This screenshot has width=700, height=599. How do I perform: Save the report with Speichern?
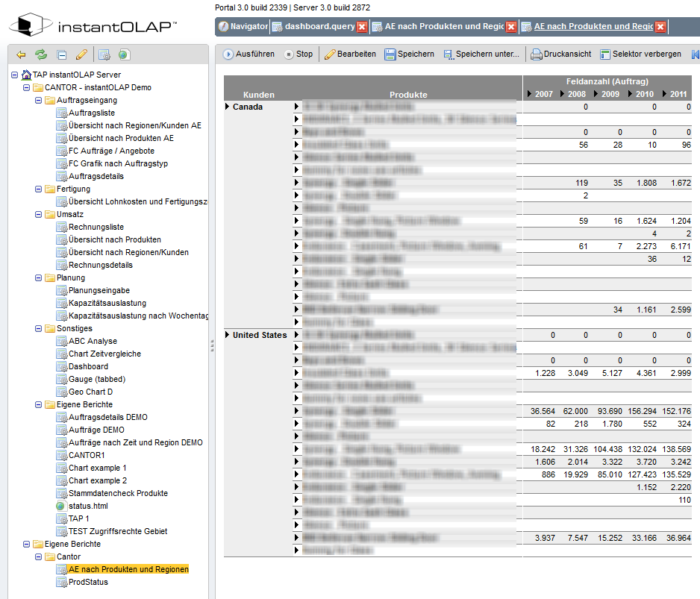(x=410, y=54)
